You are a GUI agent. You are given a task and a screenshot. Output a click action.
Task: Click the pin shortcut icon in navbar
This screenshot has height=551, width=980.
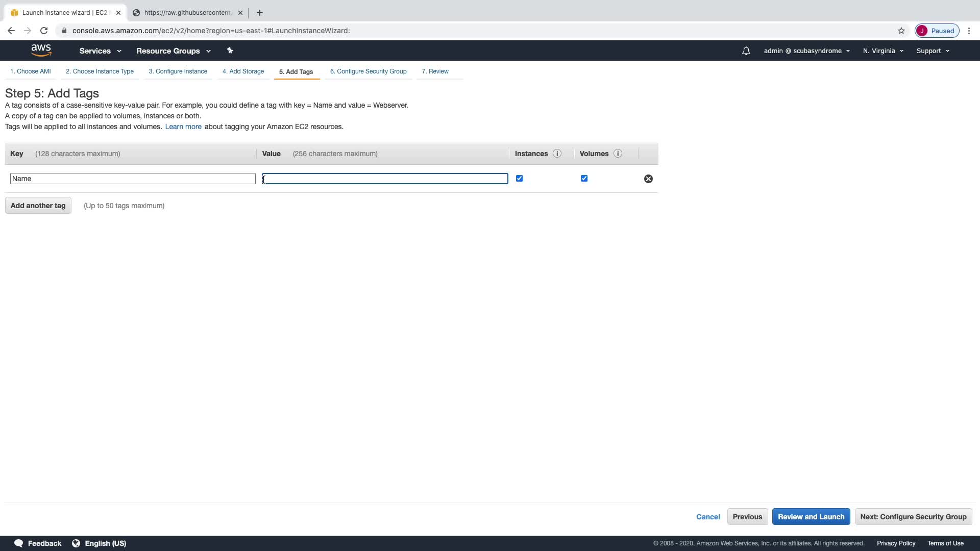coord(230,51)
